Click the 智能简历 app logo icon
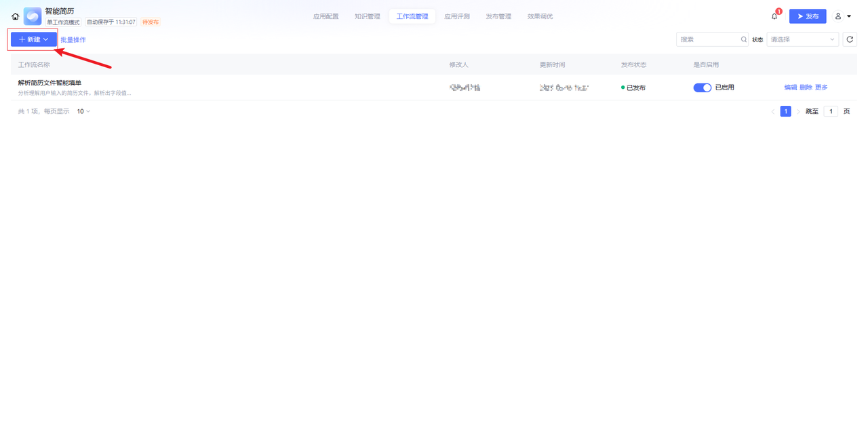This screenshot has width=868, height=441. 33,16
